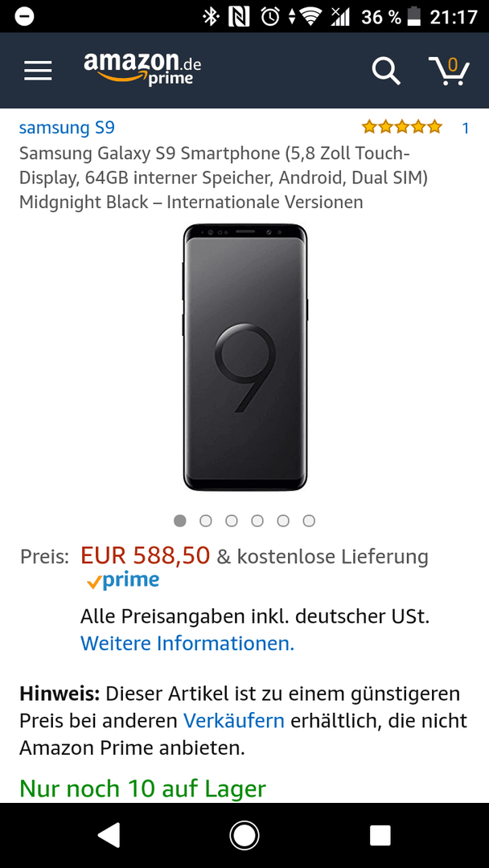Select the first image carousel dot
The width and height of the screenshot is (489, 868).
point(180,521)
